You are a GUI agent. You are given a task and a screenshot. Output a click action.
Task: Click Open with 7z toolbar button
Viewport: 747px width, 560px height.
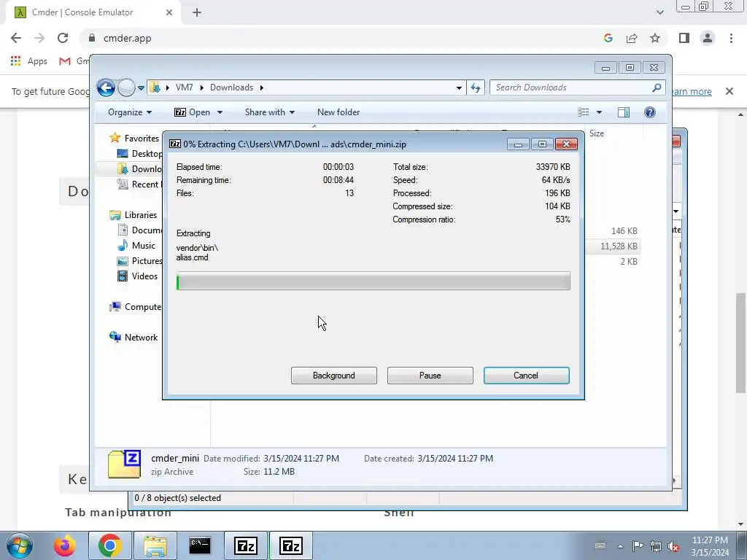click(192, 112)
